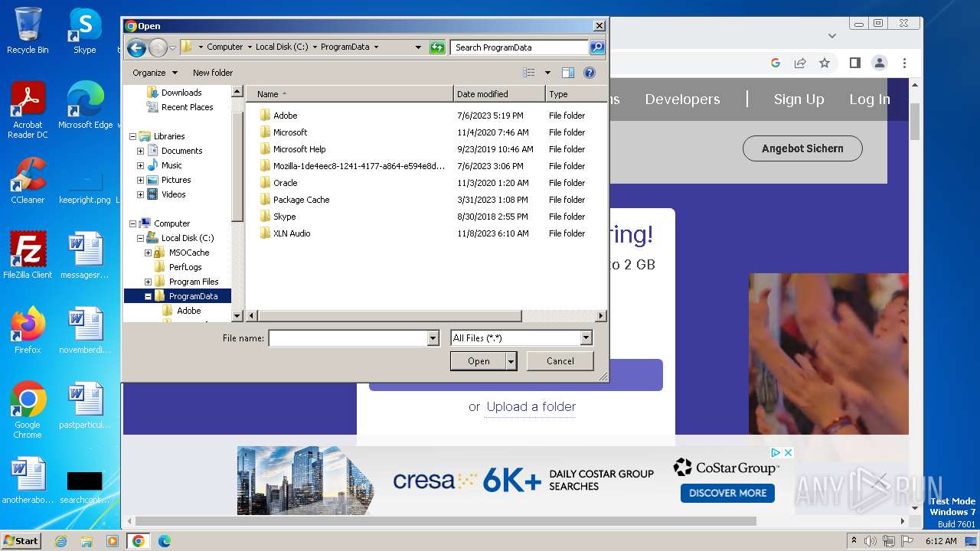Select the XLN Audio folder
980x551 pixels.
point(292,233)
